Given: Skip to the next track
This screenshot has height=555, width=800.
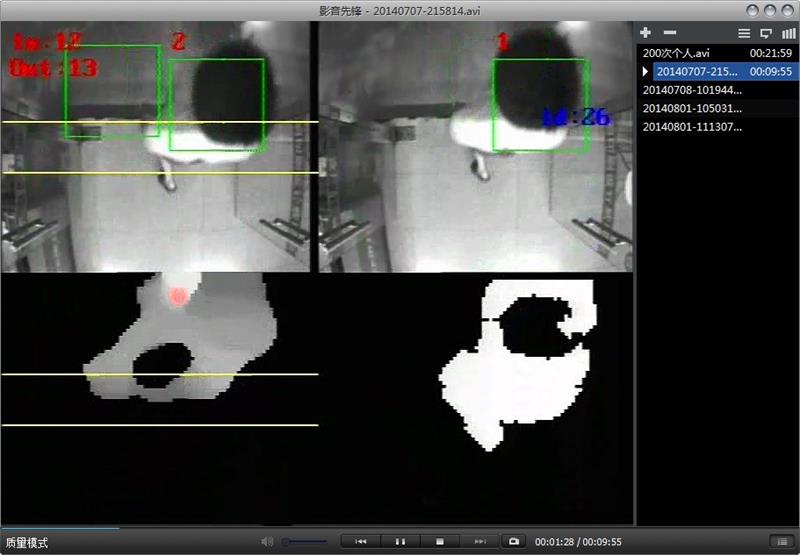Looking at the screenshot, I should [x=479, y=541].
